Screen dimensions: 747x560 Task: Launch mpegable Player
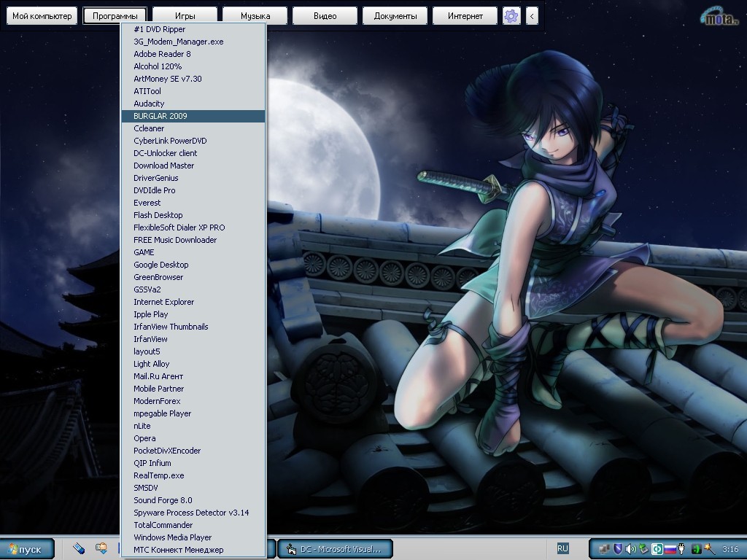[x=193, y=413]
